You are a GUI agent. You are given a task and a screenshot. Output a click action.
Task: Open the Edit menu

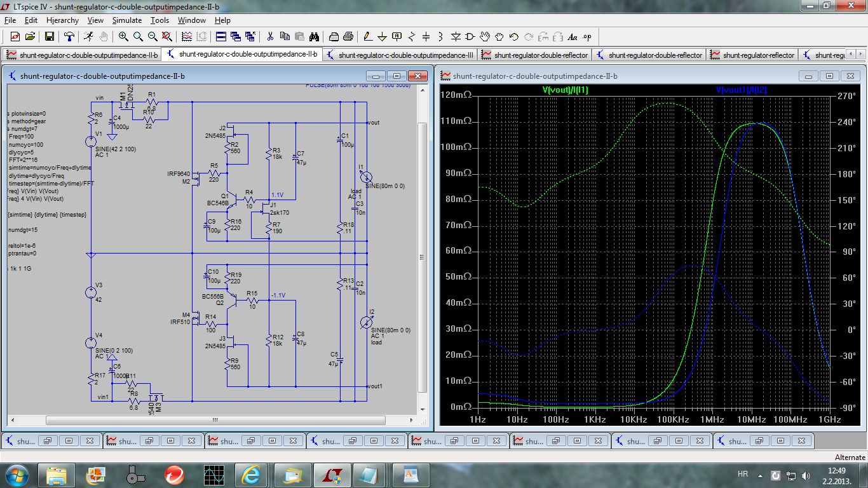[31, 20]
